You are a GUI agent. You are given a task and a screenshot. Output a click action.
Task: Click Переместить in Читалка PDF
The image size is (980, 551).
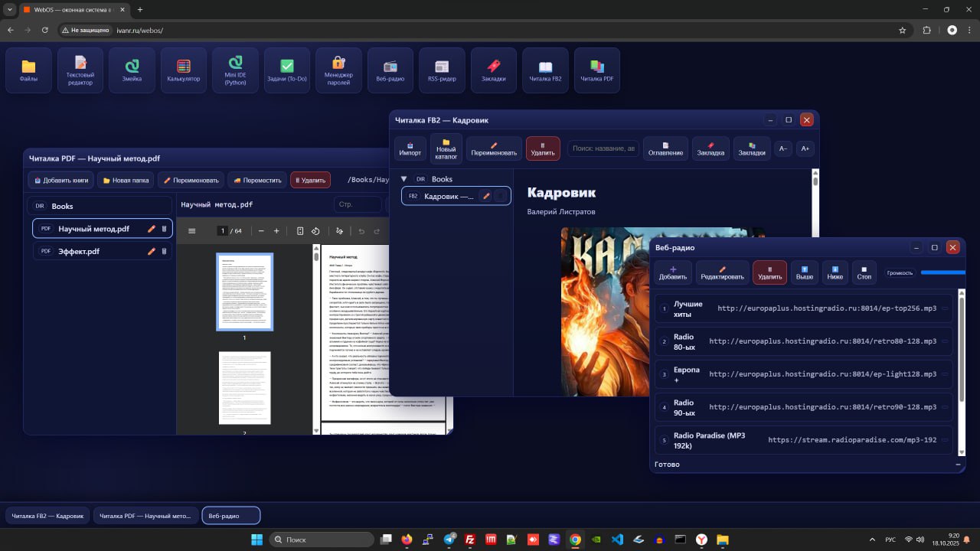(257, 180)
